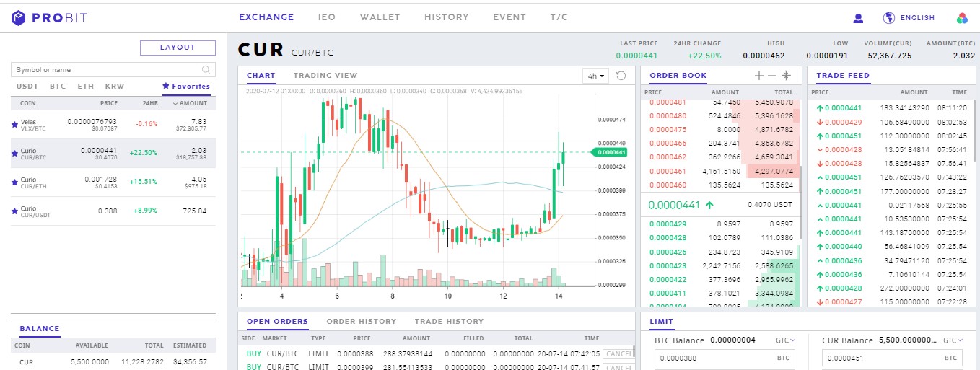Image resolution: width=980 pixels, height=370 pixels.
Task: Click the Symbol or name search field
Action: [x=113, y=70]
